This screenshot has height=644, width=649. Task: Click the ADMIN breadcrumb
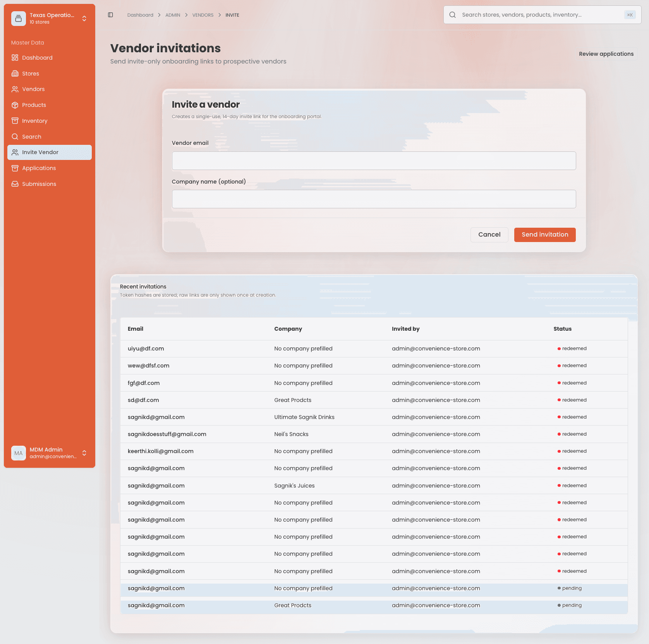173,15
